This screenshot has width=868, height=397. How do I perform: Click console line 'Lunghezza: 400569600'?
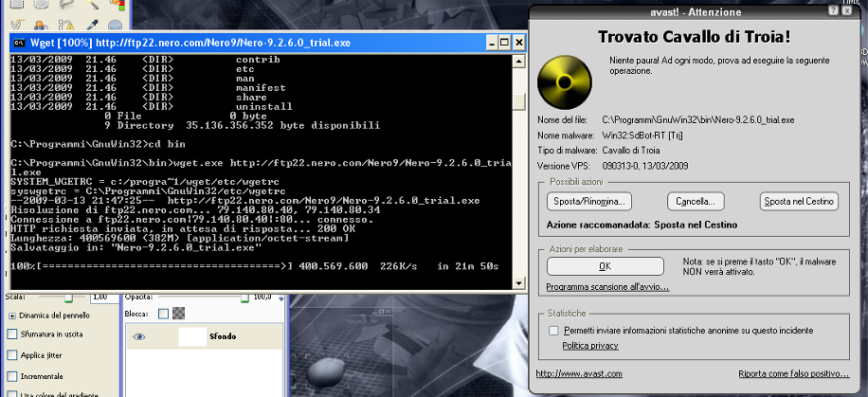[179, 238]
